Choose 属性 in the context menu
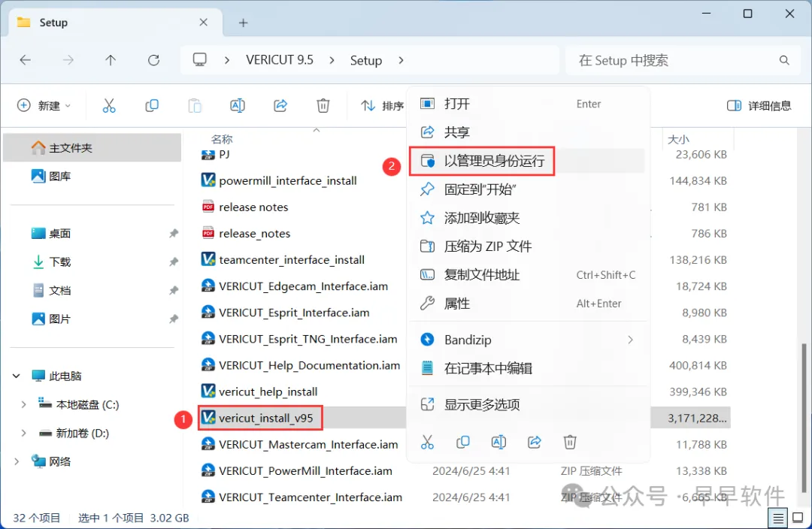Image resolution: width=812 pixels, height=529 pixels. click(x=528, y=304)
